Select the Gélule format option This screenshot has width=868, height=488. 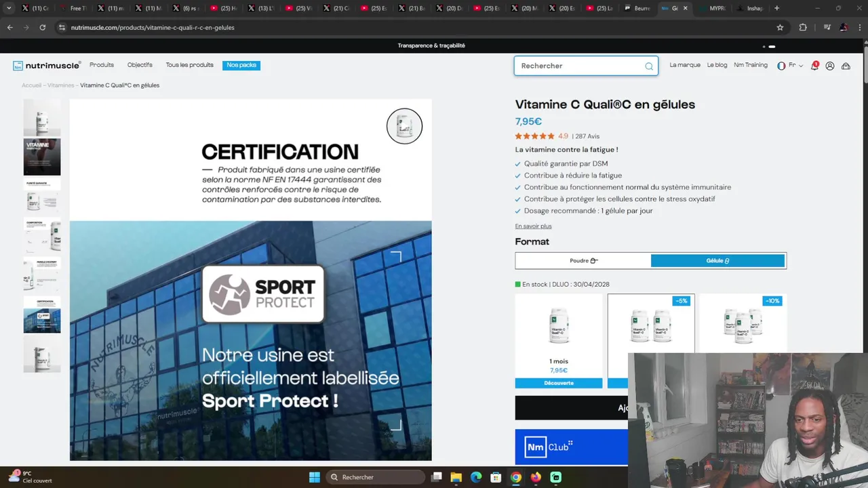coord(717,260)
